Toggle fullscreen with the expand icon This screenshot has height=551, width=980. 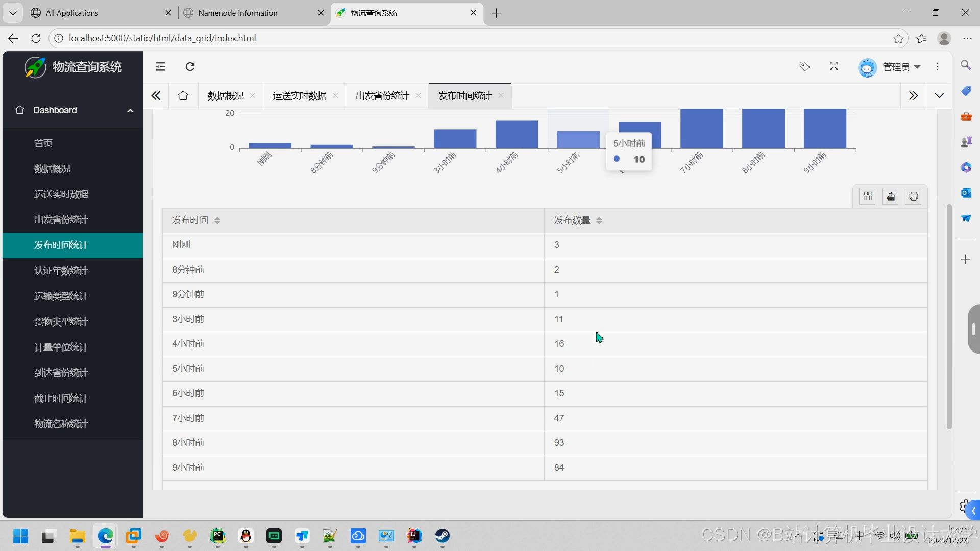[834, 67]
